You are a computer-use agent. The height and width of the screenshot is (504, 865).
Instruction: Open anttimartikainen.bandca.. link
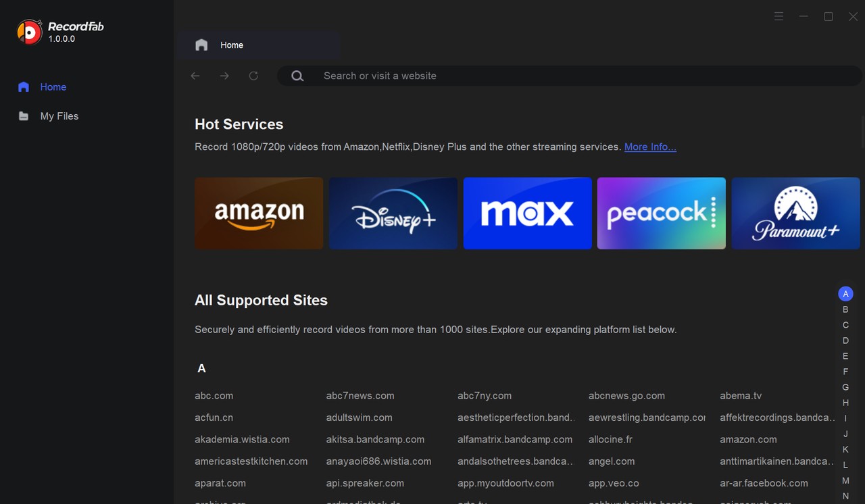[778, 461]
